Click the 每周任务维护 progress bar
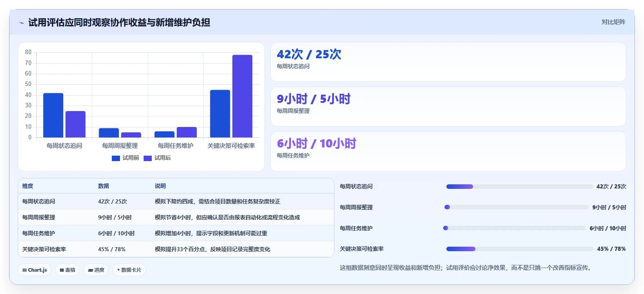 (514, 228)
